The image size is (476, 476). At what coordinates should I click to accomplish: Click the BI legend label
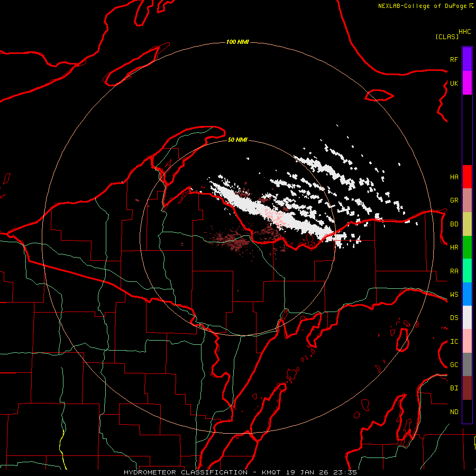click(x=454, y=388)
